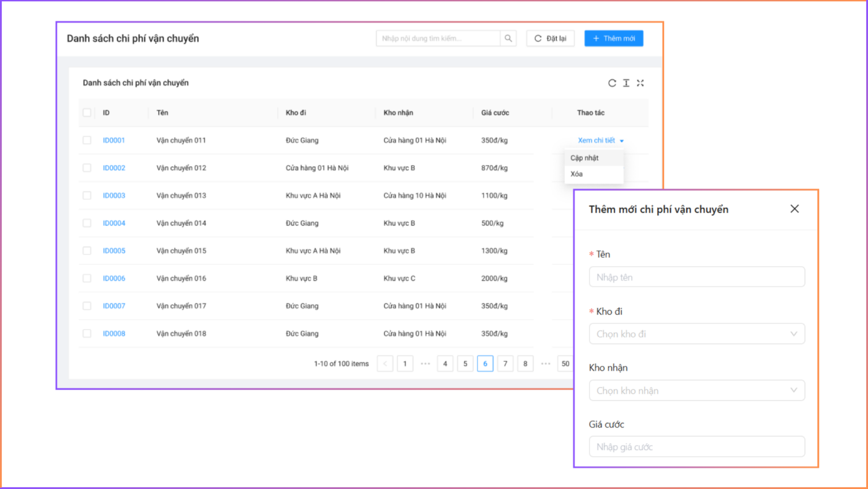Click the 1100/kg price cell
Image resolution: width=868 pixels, height=489 pixels.
(x=494, y=195)
